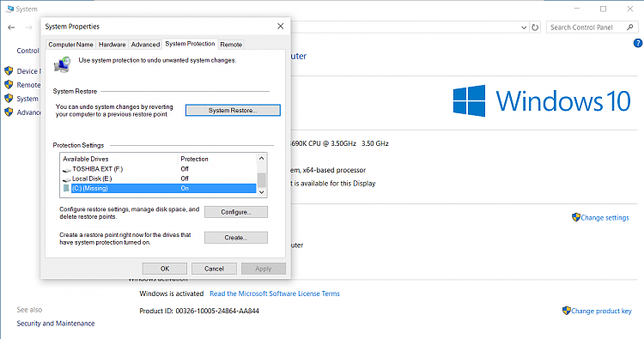Viewport: 644px width, 339px height.
Task: Create a restore point now
Action: click(x=236, y=238)
